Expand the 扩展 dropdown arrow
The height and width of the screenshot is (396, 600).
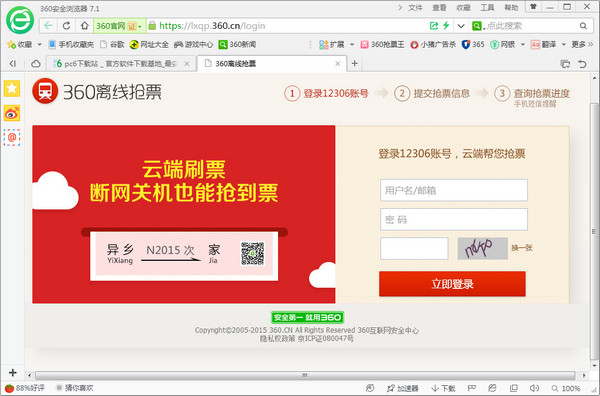coord(352,44)
